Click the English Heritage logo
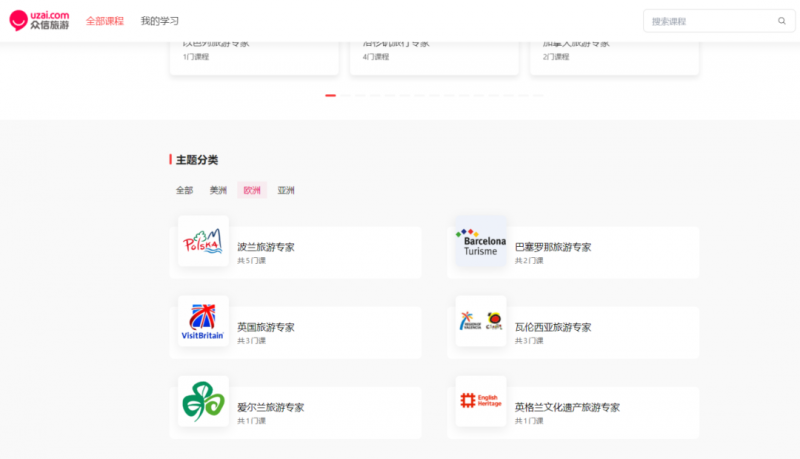This screenshot has height=459, width=800. (481, 402)
